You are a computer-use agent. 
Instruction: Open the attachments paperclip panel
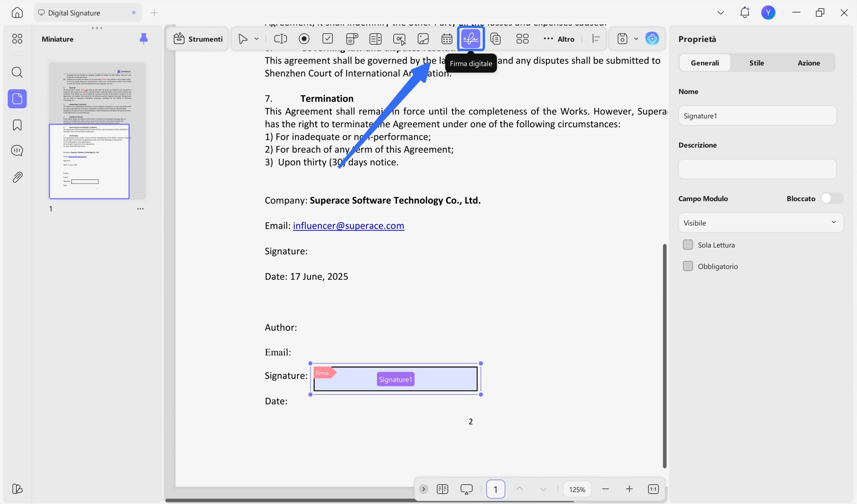click(x=17, y=177)
